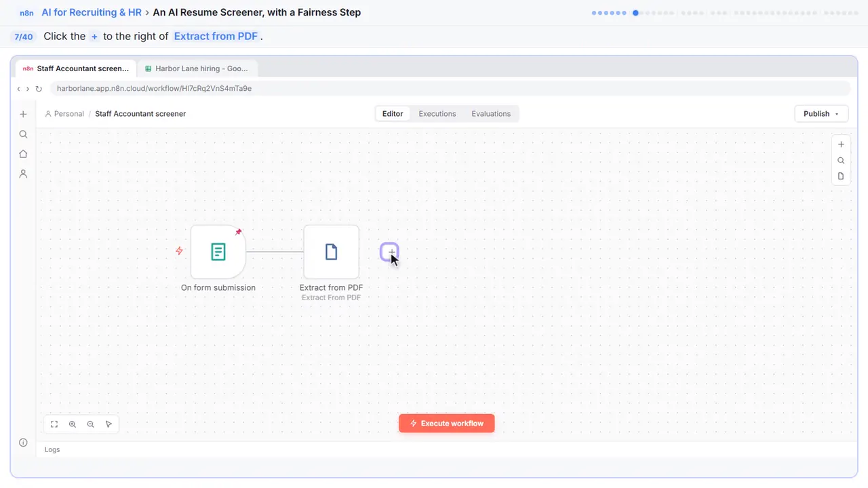Screen dimensions: 868x488
Task: Click the On form submission label
Action: (218, 287)
